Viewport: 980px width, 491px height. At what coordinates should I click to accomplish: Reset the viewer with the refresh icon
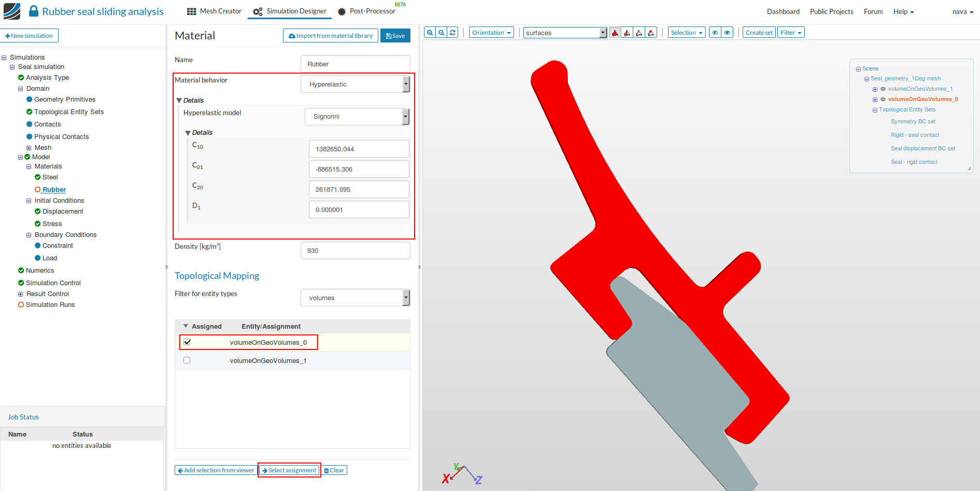452,33
